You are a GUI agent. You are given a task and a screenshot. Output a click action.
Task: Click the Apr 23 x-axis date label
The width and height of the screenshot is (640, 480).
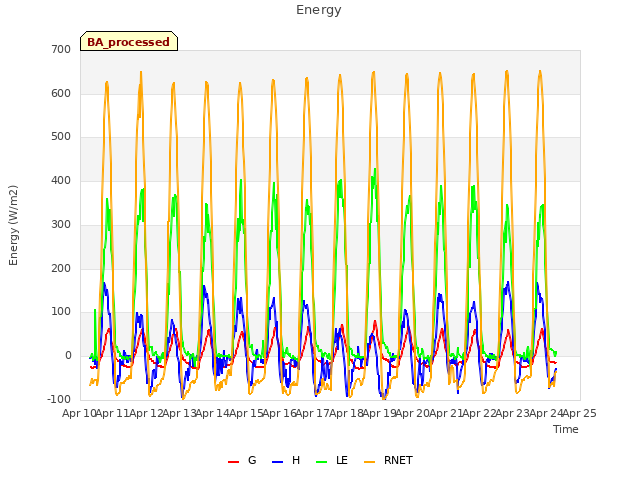click(x=513, y=413)
